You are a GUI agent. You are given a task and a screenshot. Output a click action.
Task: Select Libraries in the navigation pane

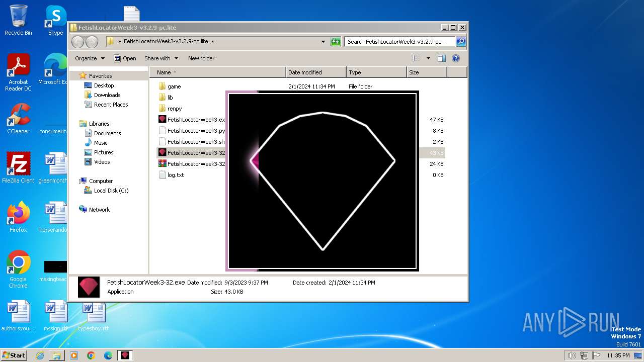click(x=99, y=124)
